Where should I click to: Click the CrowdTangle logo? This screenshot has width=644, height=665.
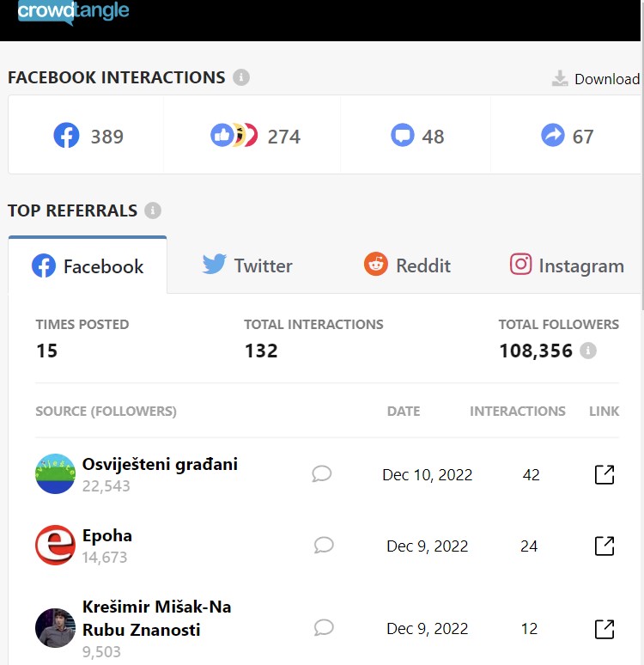point(73,11)
